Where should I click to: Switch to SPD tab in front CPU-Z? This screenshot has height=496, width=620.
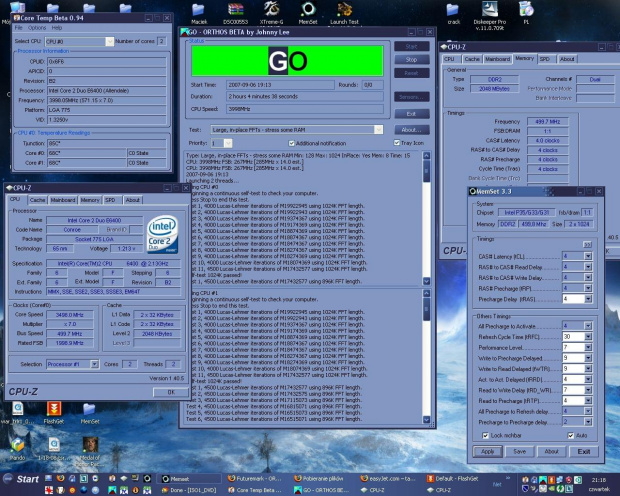[x=110, y=200]
